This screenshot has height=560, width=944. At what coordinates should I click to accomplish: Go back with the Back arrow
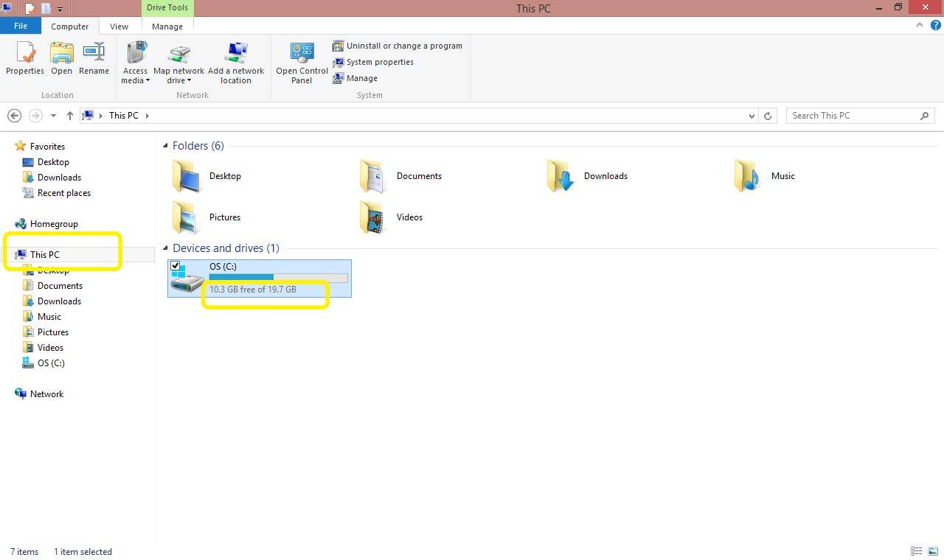click(14, 116)
